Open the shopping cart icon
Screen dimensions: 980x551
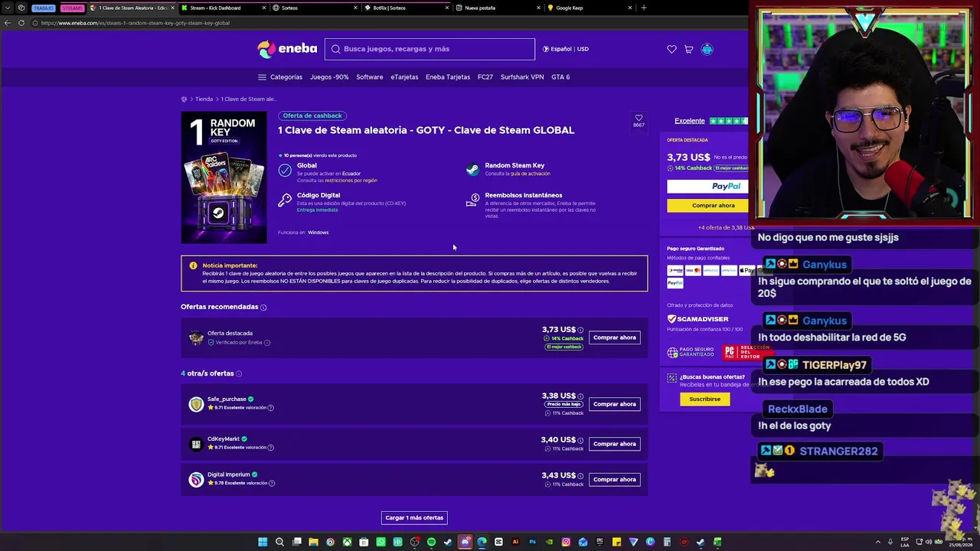(x=689, y=49)
